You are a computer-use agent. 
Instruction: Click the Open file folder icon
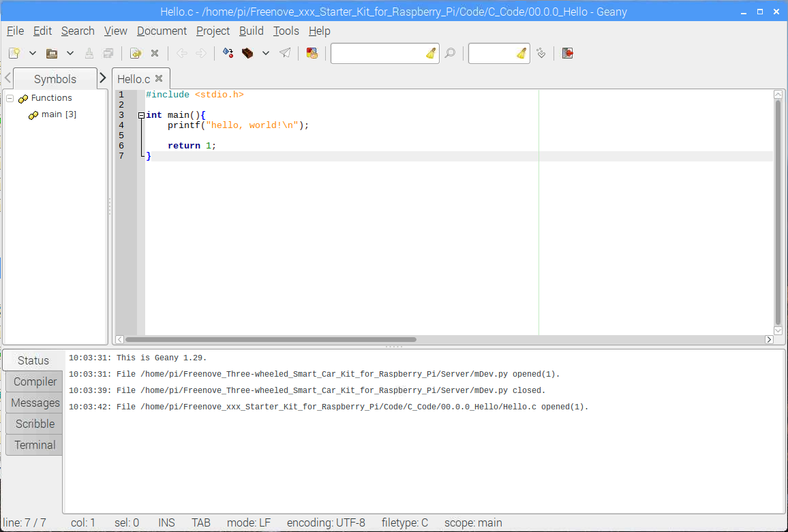coord(51,53)
